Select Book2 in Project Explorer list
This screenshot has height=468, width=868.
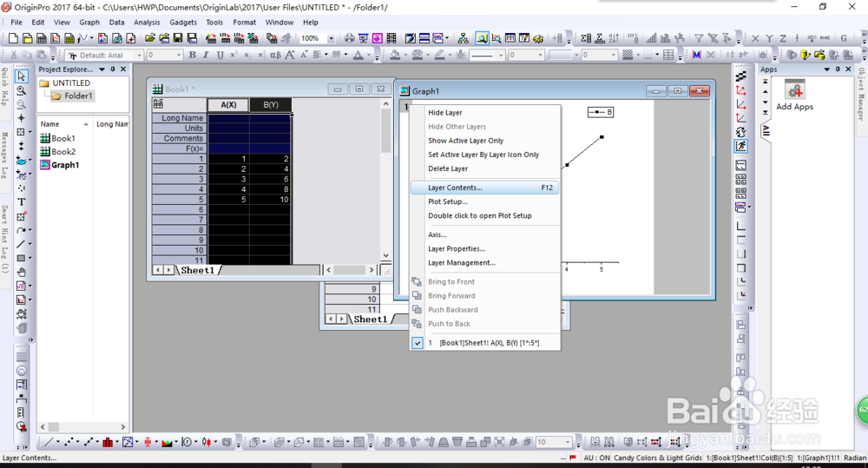pos(58,151)
